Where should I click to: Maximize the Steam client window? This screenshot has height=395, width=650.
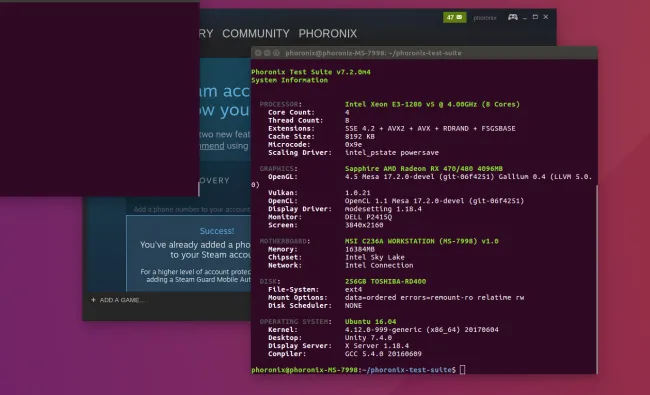pyautogui.click(x=535, y=17)
